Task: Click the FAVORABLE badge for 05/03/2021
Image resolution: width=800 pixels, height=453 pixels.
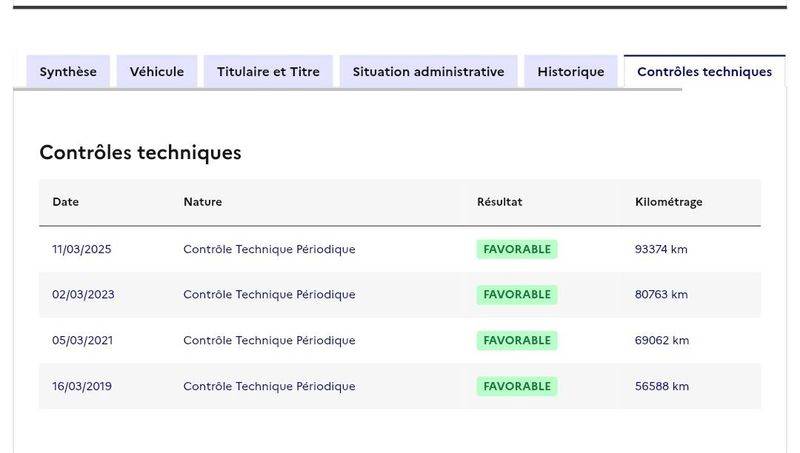Action: (517, 341)
